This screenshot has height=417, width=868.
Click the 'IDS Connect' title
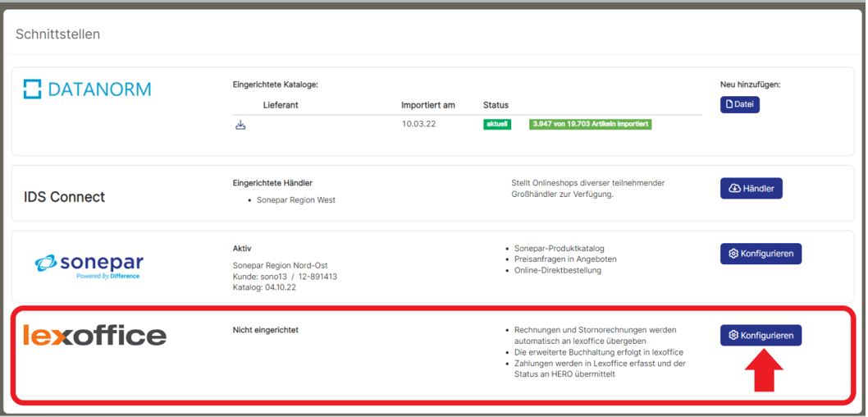64,196
